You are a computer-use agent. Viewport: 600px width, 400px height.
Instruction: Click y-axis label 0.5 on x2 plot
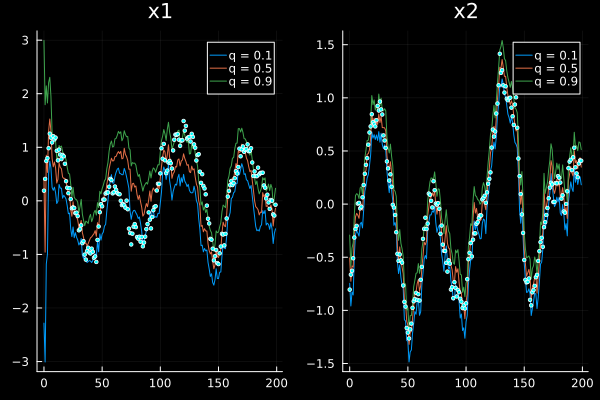(326, 151)
